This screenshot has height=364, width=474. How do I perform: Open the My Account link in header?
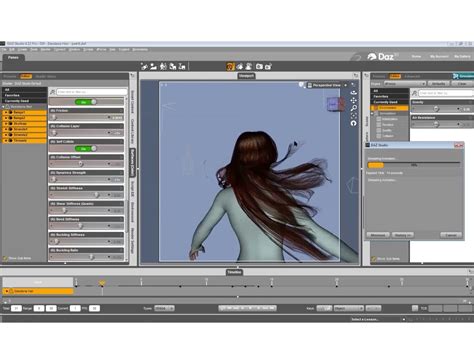pos(439,57)
